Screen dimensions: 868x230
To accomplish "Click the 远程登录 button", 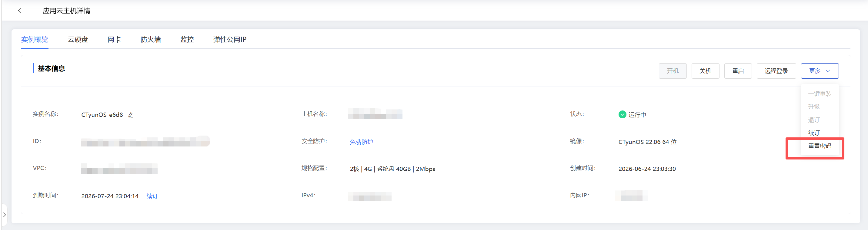I will 776,71.
